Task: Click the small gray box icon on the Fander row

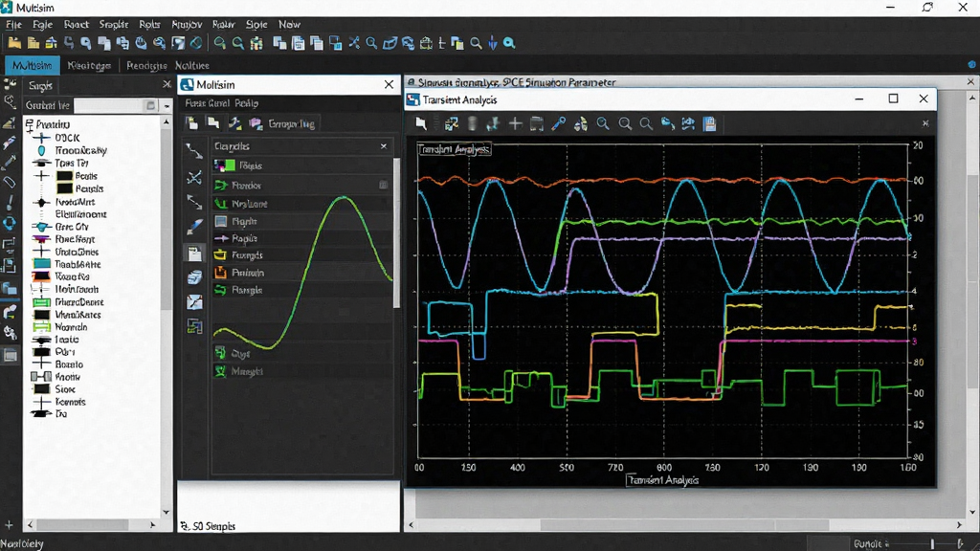Action: (x=383, y=185)
